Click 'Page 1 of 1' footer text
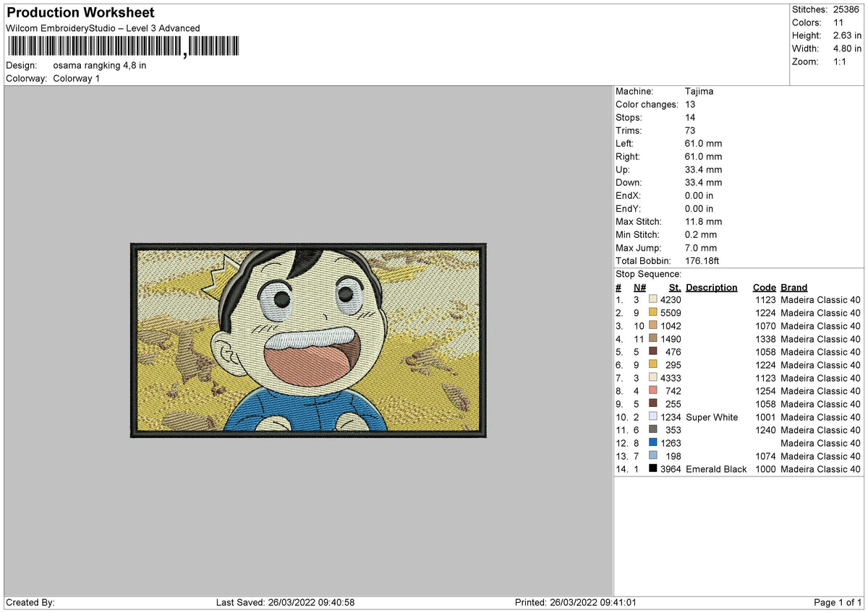868x613 pixels. pyautogui.click(x=838, y=603)
